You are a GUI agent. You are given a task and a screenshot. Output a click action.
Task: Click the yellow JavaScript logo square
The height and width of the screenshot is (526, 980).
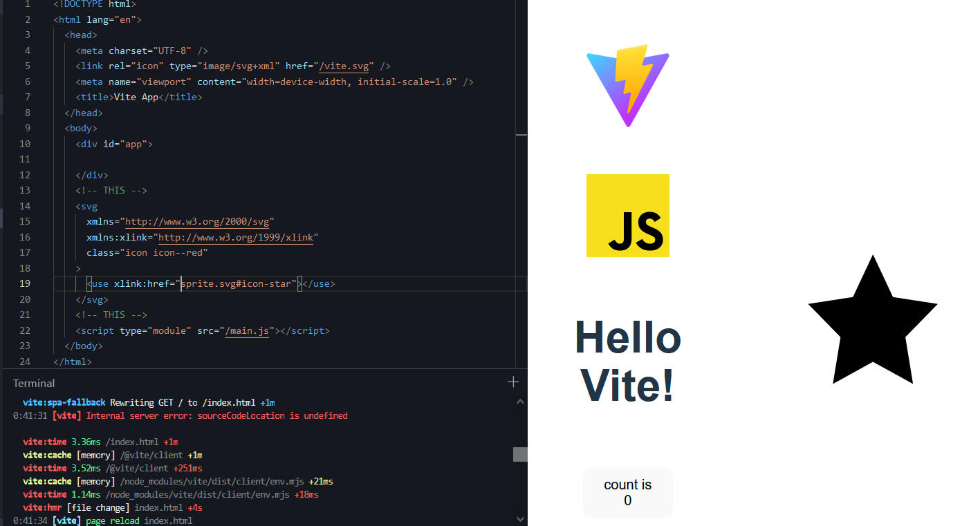click(627, 215)
